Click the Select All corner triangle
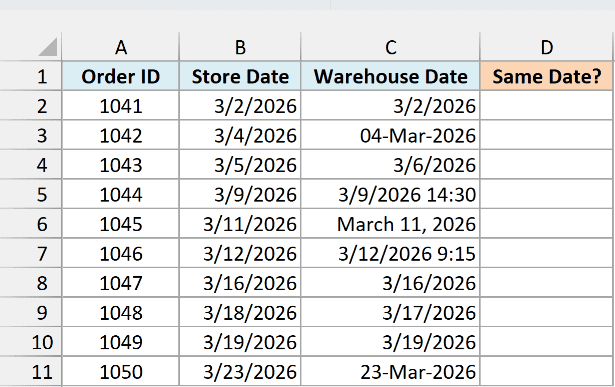The height and width of the screenshot is (387, 615). coord(48,47)
